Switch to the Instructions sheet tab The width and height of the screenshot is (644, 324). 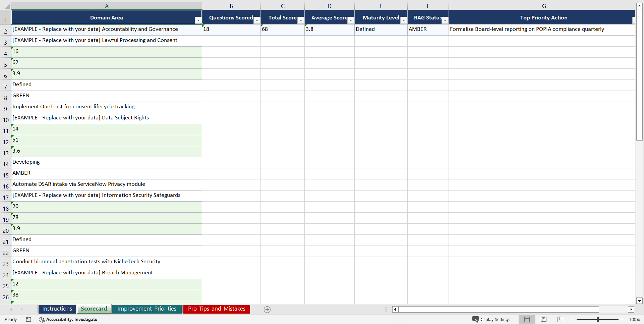coord(57,309)
